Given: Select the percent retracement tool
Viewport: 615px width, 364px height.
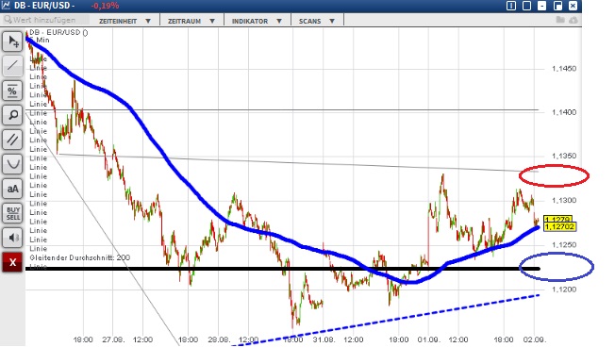Looking at the screenshot, I should coord(12,91).
